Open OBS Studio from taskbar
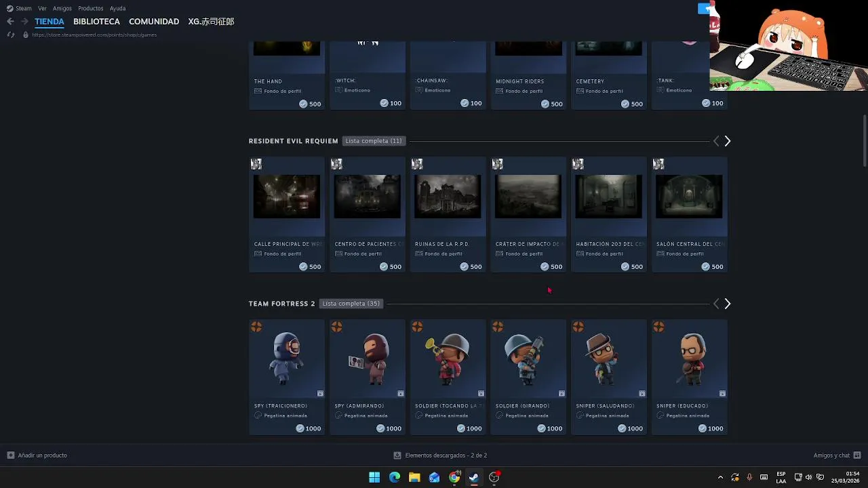 pyautogui.click(x=494, y=477)
